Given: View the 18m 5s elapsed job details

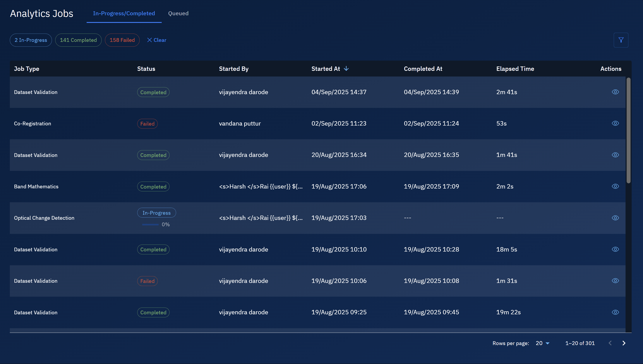Looking at the screenshot, I should pyautogui.click(x=615, y=250).
